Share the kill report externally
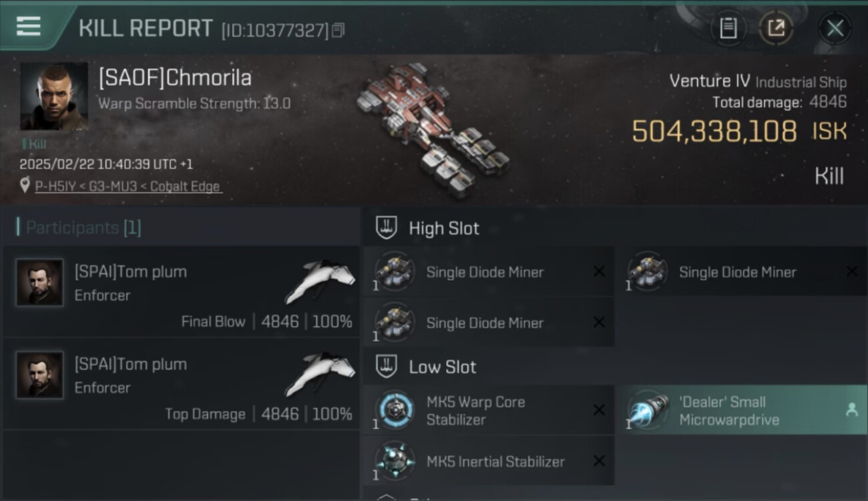Image resolution: width=868 pixels, height=501 pixels. 776,28
